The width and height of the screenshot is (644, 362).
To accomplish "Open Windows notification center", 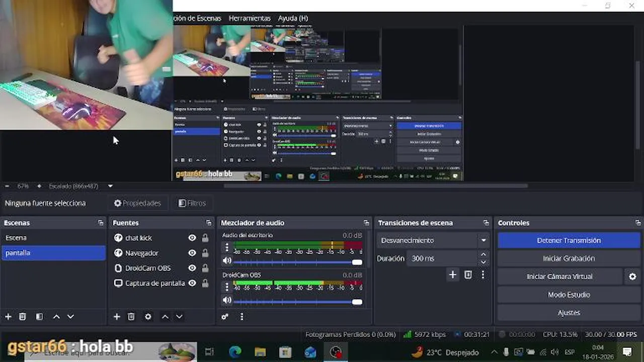I will click(627, 352).
